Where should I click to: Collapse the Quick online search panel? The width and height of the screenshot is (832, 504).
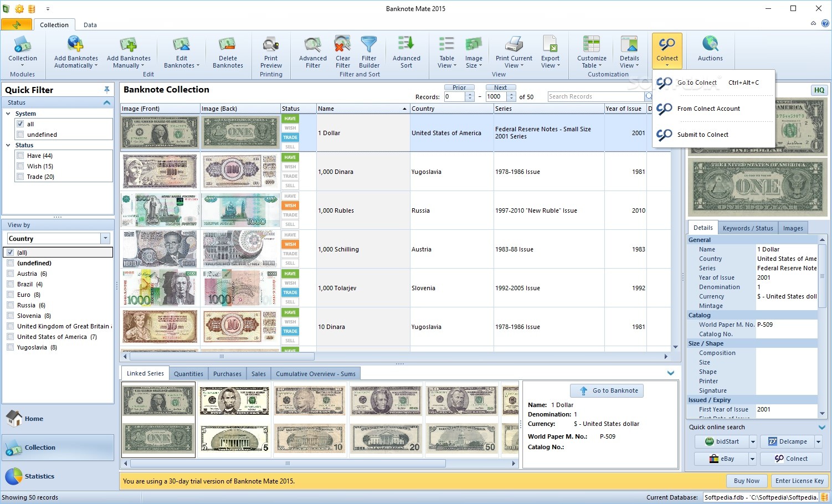coord(821,427)
